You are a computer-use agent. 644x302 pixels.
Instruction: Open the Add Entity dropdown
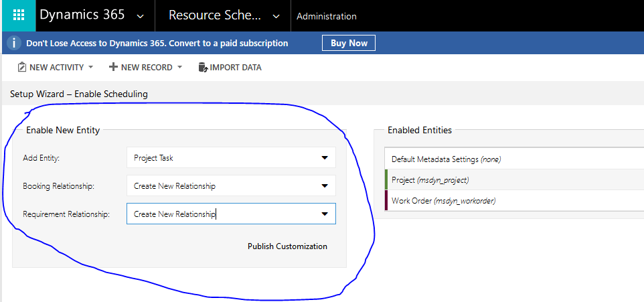pos(231,158)
